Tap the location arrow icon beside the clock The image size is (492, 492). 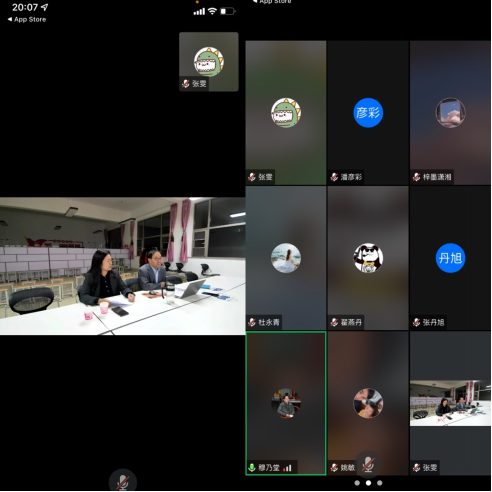coord(45,7)
